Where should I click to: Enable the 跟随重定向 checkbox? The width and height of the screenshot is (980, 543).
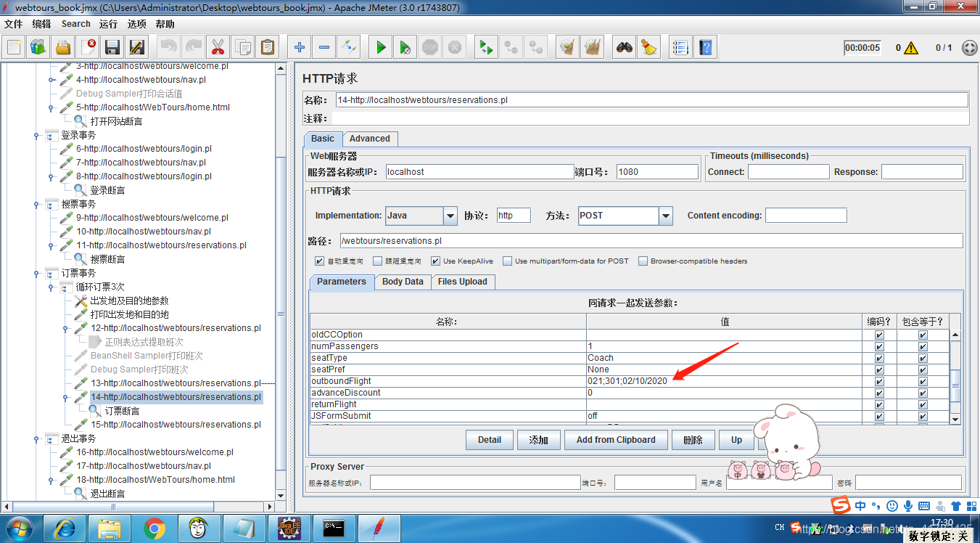377,261
